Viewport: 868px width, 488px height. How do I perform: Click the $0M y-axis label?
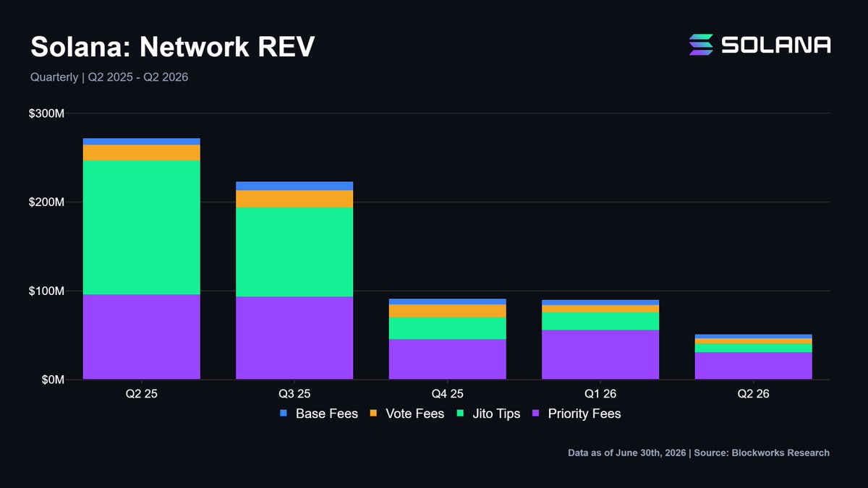(52, 380)
